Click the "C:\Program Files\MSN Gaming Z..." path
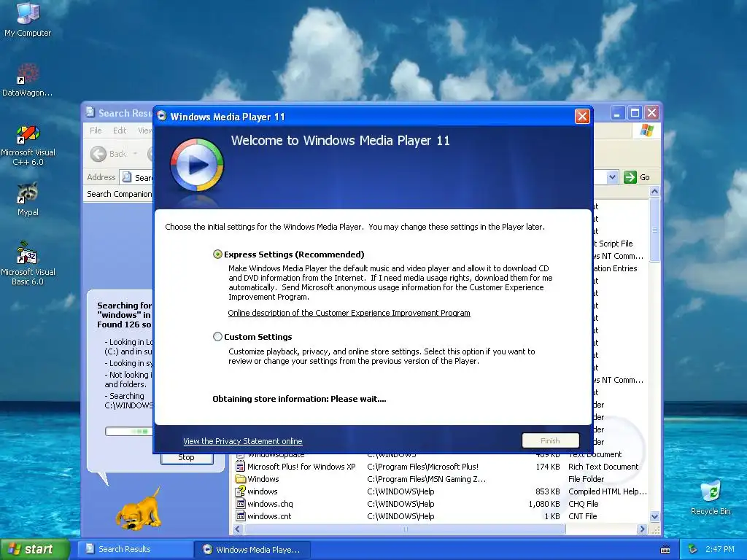 coord(426,479)
